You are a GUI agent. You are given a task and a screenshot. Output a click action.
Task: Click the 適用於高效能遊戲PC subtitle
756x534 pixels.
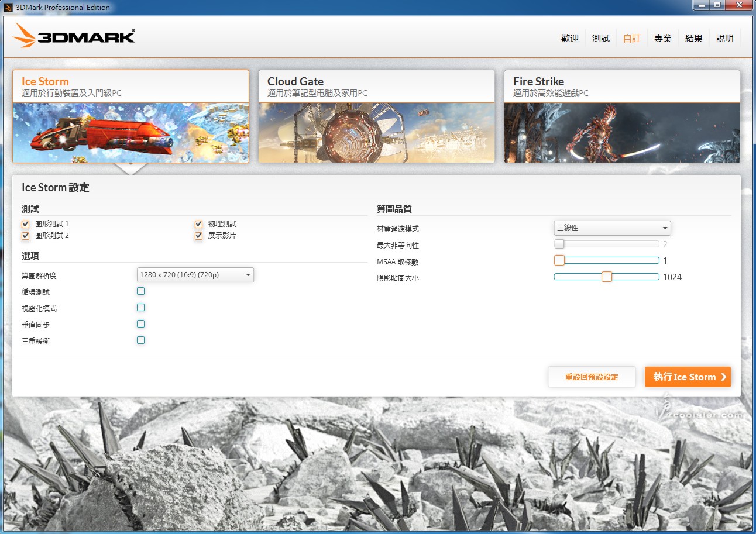551,93
